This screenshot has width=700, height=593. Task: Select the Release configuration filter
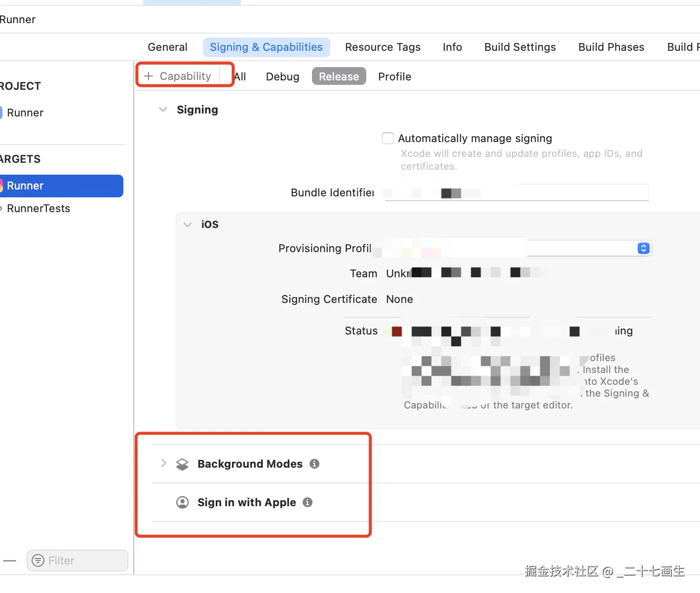[x=339, y=76]
